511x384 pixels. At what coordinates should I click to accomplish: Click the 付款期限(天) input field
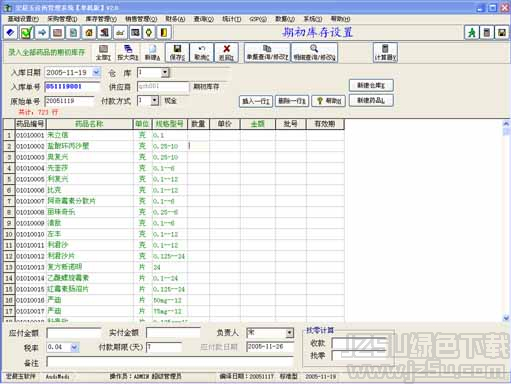pos(164,347)
